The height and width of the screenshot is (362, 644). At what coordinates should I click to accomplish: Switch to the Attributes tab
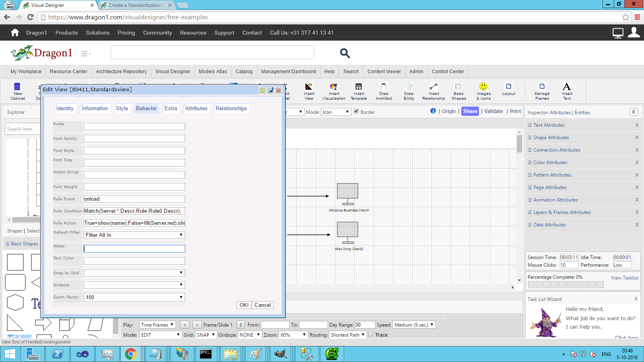coord(196,109)
